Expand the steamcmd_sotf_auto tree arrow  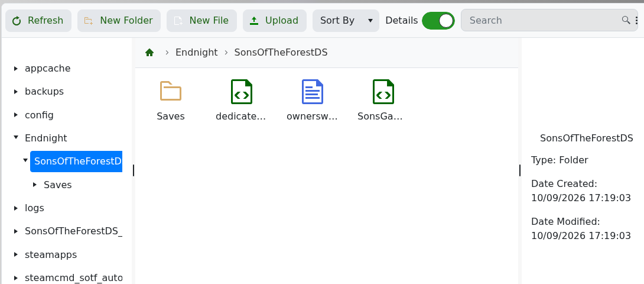(16, 278)
